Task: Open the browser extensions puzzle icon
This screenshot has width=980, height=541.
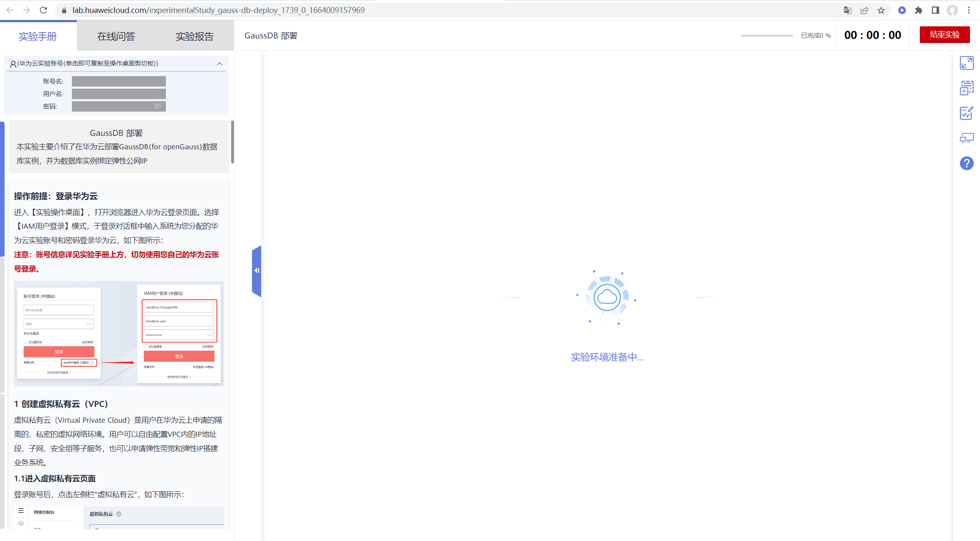Action: coord(919,10)
